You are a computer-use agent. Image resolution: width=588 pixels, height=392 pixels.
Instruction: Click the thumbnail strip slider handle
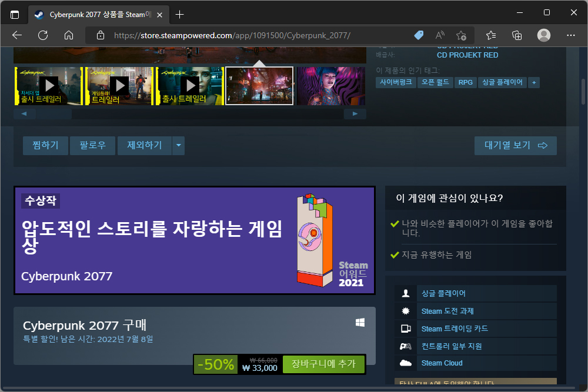(54, 114)
